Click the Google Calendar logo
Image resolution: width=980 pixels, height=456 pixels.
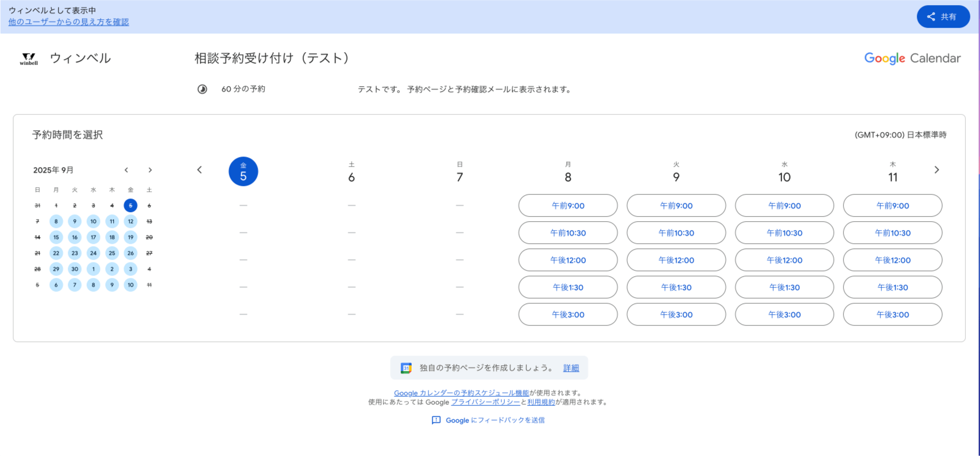point(912,58)
